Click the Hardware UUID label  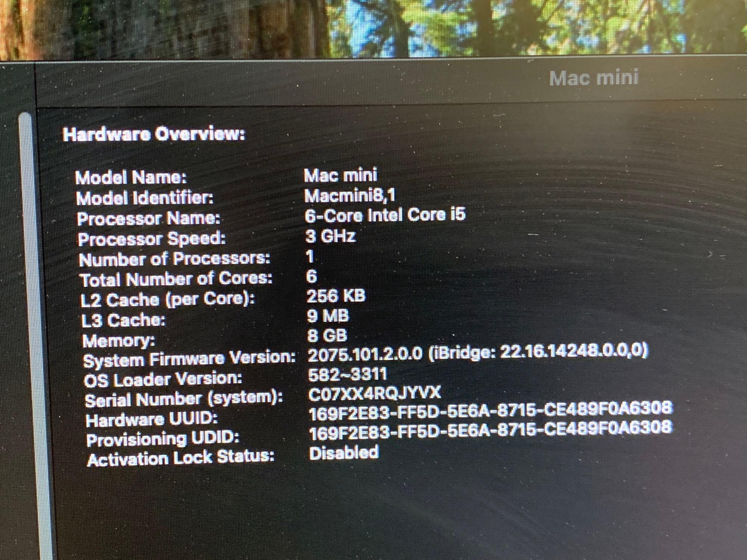(152, 419)
